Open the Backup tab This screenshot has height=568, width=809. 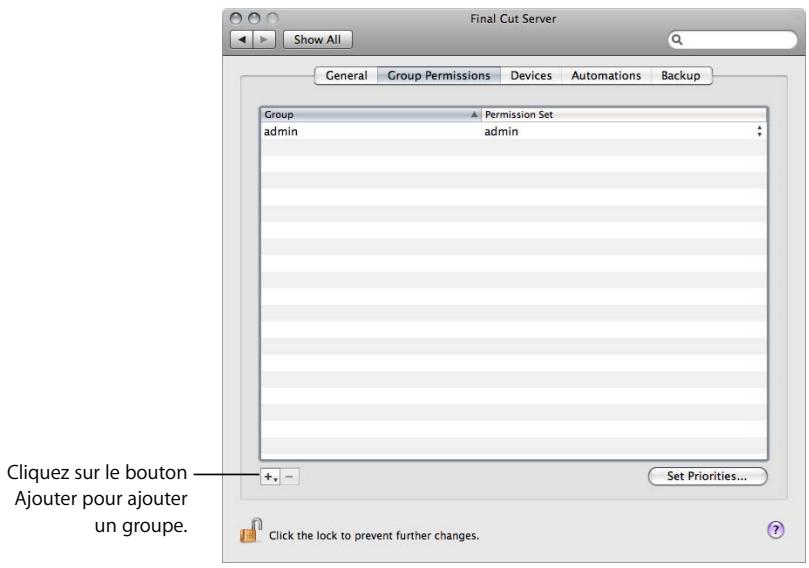click(681, 75)
